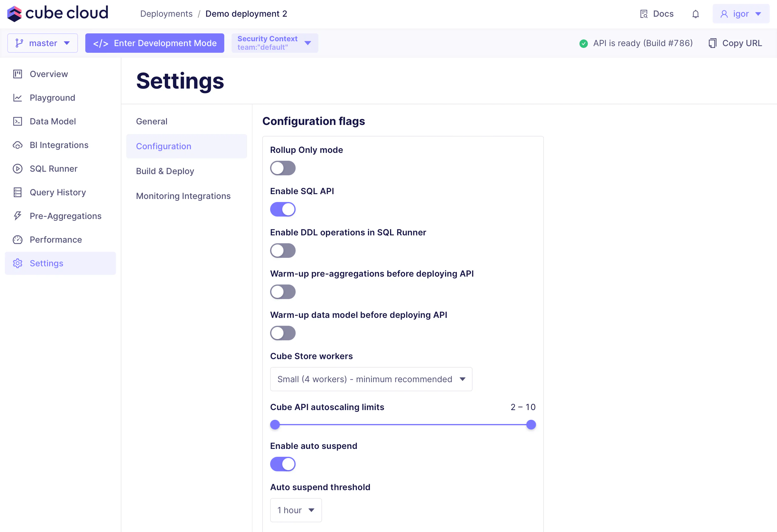Viewport: 777px width, 532px height.
Task: Open the master branch dropdown
Action: (42, 43)
